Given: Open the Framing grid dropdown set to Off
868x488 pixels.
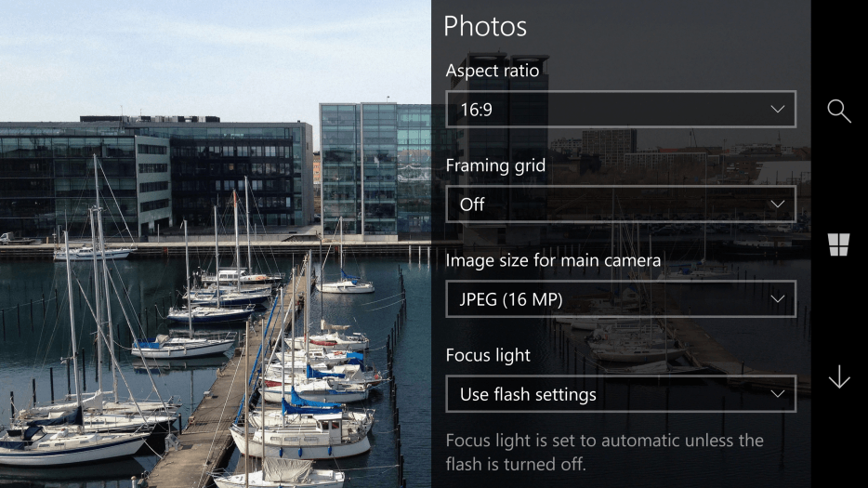Looking at the screenshot, I should tap(621, 204).
